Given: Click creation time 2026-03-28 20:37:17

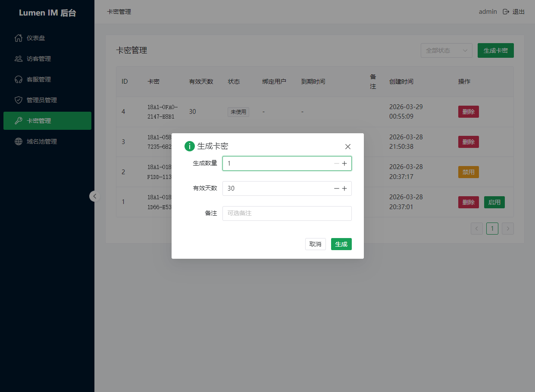Looking at the screenshot, I should pyautogui.click(x=406, y=172).
